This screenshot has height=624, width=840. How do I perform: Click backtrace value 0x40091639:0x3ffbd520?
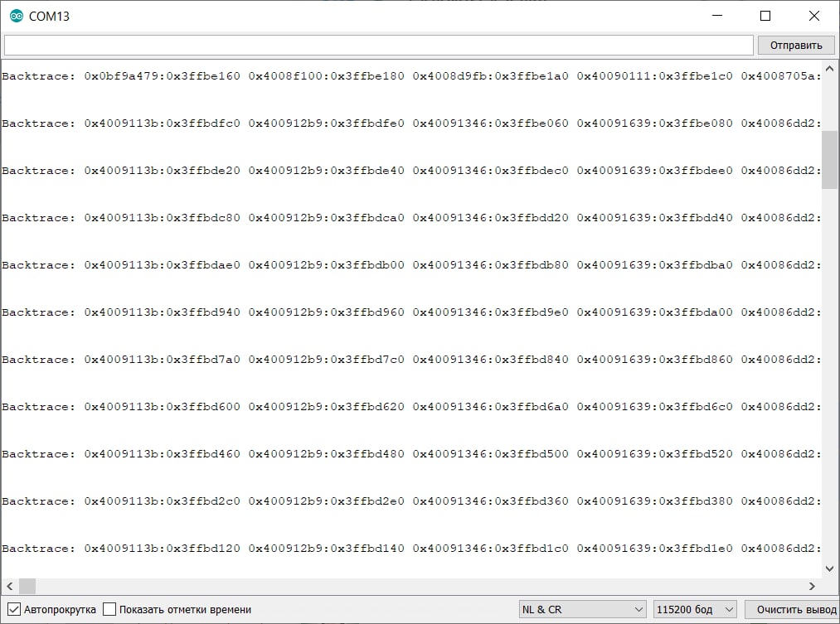(x=654, y=454)
